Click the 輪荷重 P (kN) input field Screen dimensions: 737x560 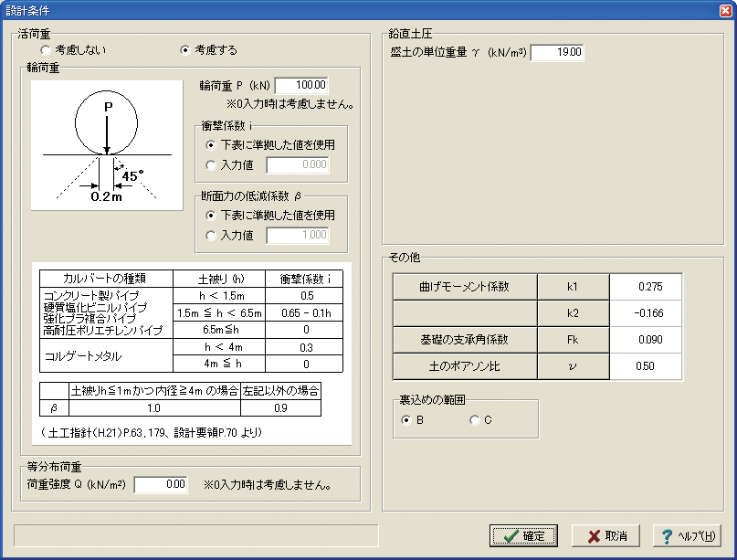click(301, 85)
